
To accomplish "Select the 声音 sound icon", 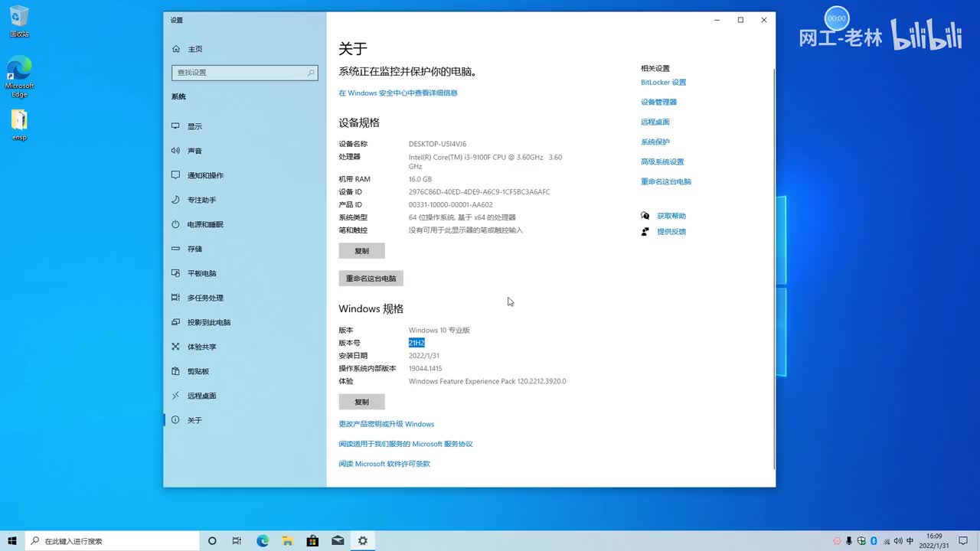I will (175, 151).
